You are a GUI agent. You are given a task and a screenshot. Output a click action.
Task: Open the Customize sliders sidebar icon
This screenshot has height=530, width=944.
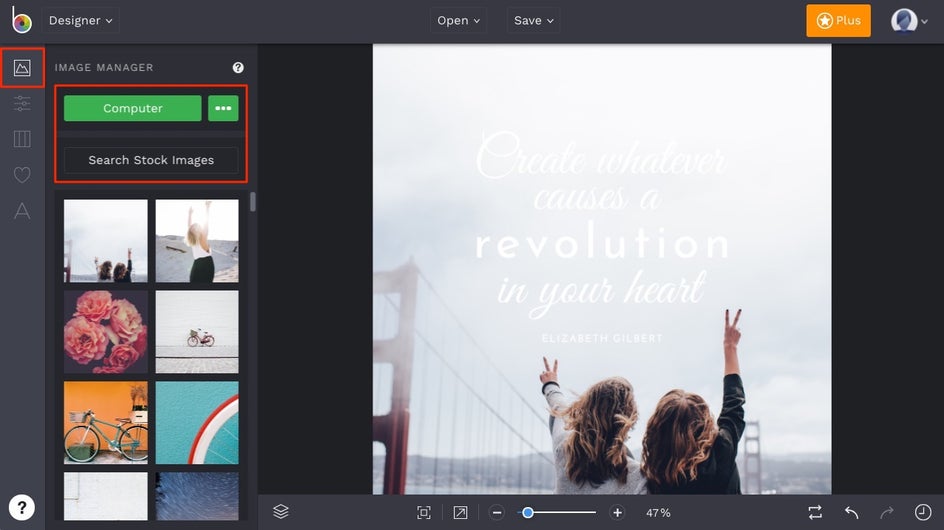22,104
